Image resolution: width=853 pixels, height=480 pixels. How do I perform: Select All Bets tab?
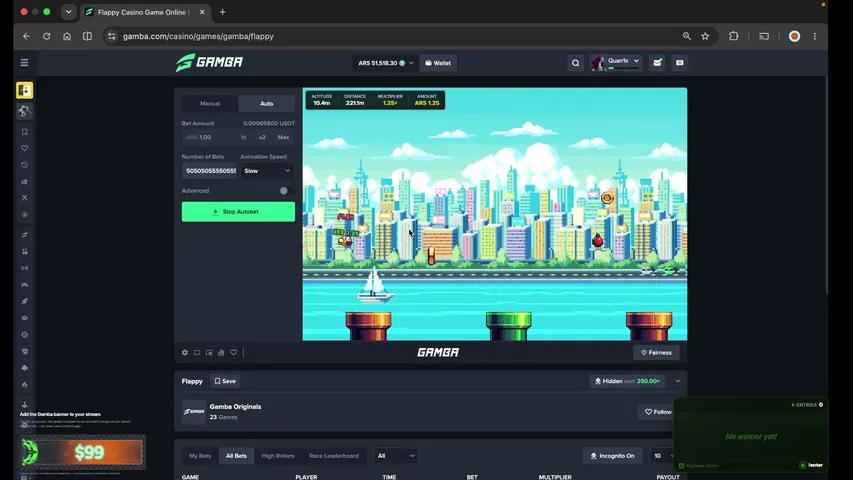click(x=236, y=456)
